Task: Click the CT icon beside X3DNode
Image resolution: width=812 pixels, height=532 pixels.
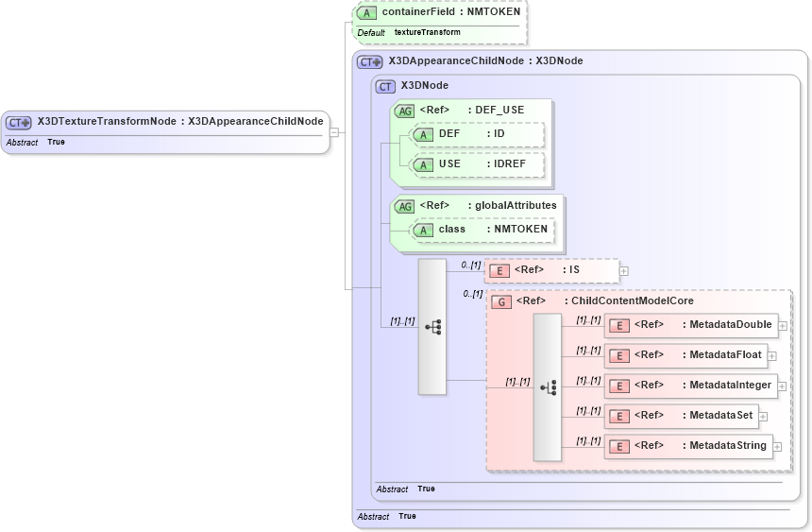Action: point(385,87)
